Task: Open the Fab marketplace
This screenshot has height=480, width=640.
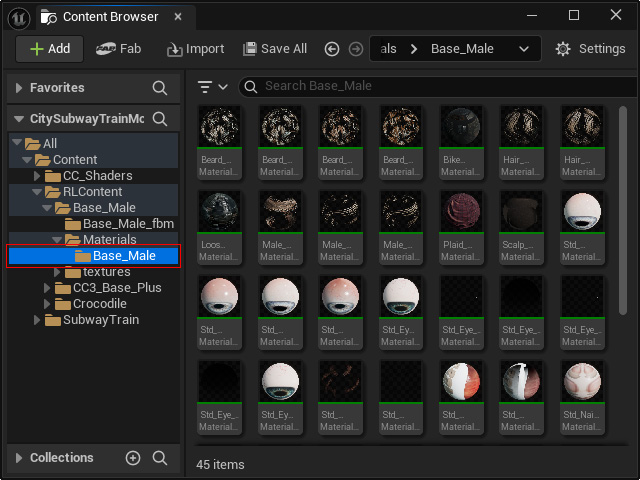Action: 118,49
